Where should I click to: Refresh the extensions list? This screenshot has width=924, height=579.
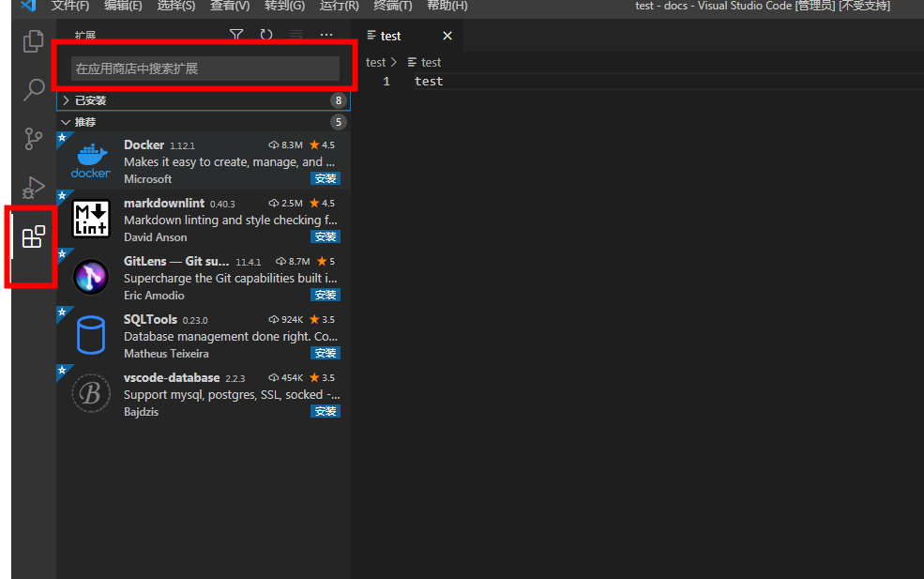[x=268, y=34]
